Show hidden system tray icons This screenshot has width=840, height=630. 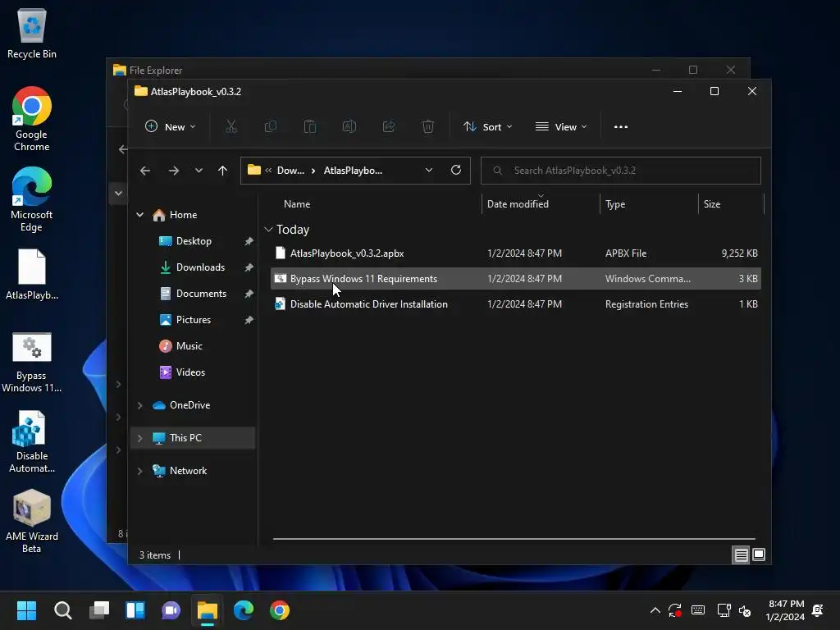[x=655, y=610]
